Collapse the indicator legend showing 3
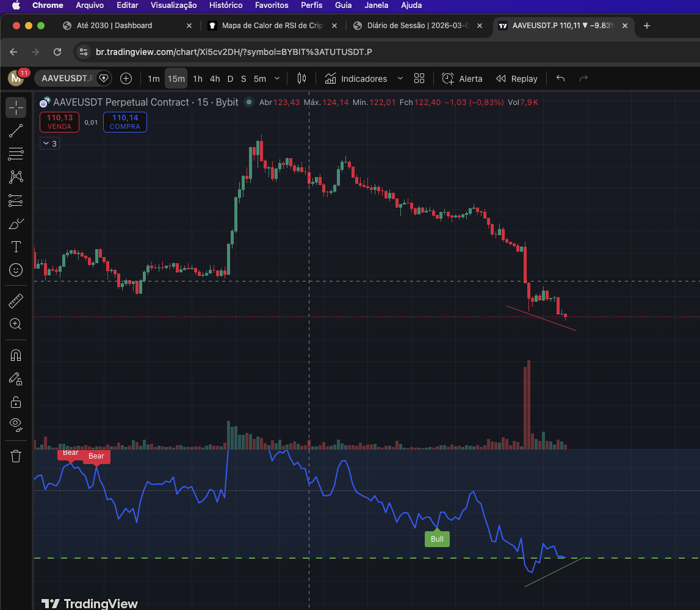This screenshot has width=700, height=610. click(x=49, y=143)
